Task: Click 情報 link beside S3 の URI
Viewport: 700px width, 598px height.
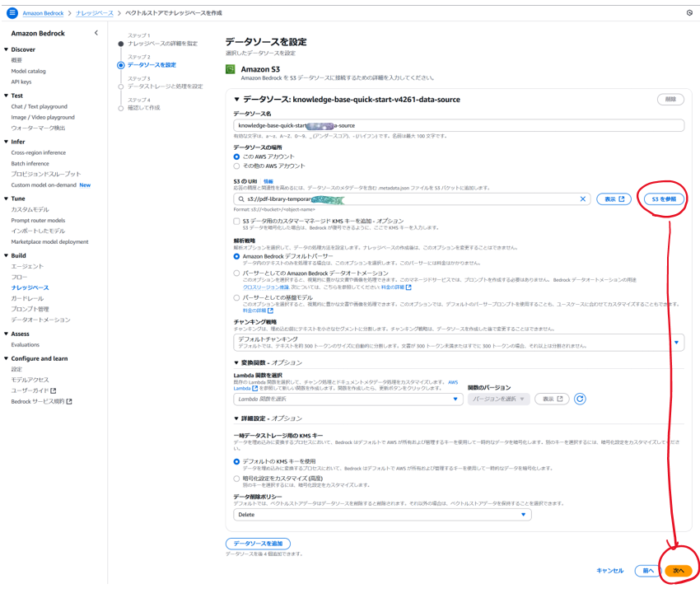Action: click(268, 181)
